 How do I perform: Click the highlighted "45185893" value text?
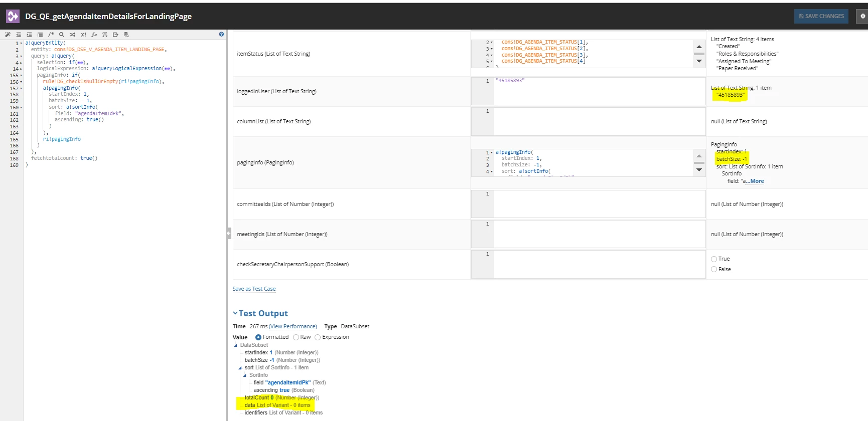[x=730, y=95]
